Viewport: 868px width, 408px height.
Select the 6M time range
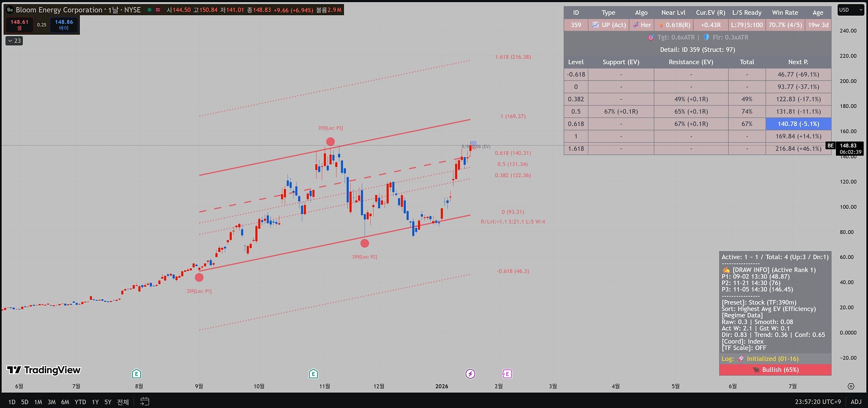65,402
